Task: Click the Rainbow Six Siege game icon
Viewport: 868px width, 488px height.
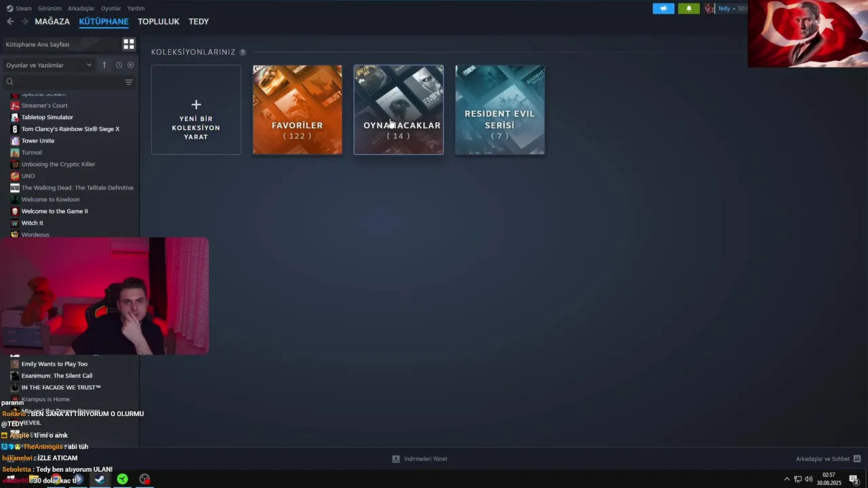Action: tap(15, 129)
